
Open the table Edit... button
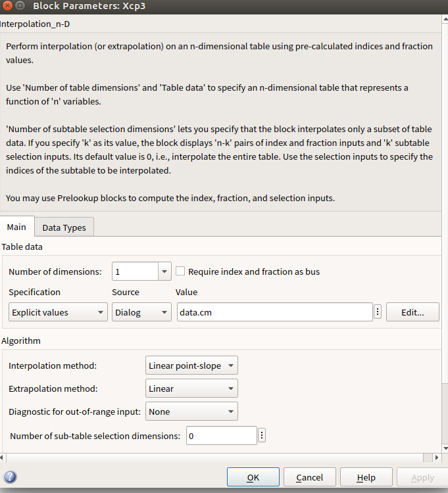[x=412, y=312]
